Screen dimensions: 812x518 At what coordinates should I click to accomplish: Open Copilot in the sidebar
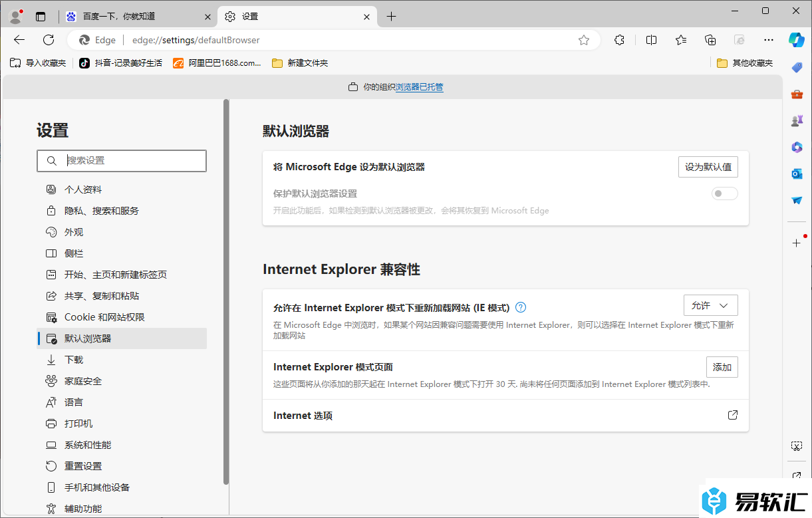pyautogui.click(x=797, y=40)
